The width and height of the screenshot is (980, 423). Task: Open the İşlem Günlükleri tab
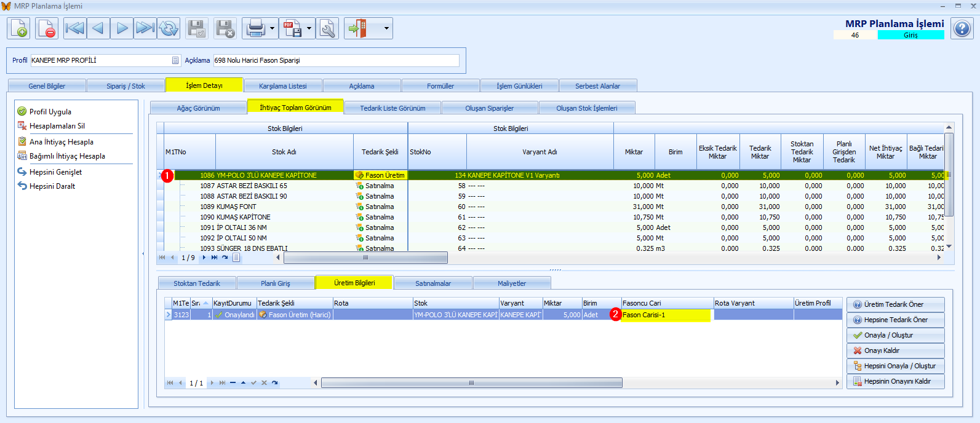(519, 86)
